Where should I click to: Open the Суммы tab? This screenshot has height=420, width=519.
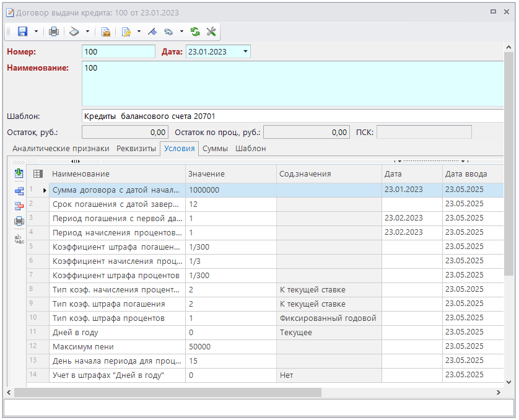(215, 149)
